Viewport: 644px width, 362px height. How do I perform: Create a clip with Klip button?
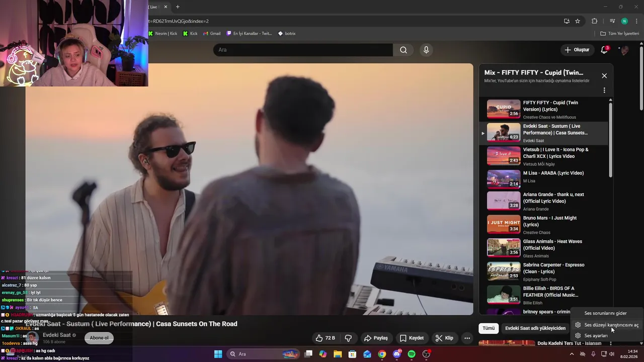click(444, 338)
